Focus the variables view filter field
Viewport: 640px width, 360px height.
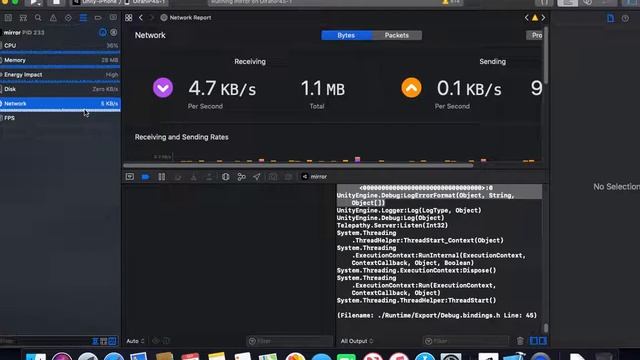point(290,341)
